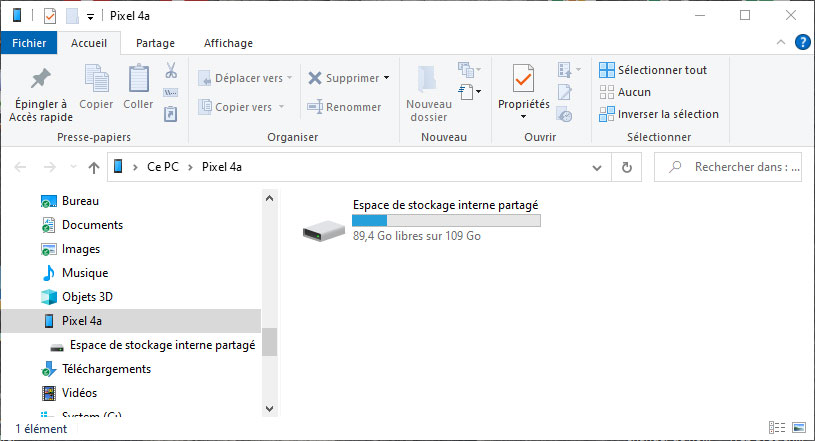
Task: Click the refresh icon beside address bar
Action: 627,167
